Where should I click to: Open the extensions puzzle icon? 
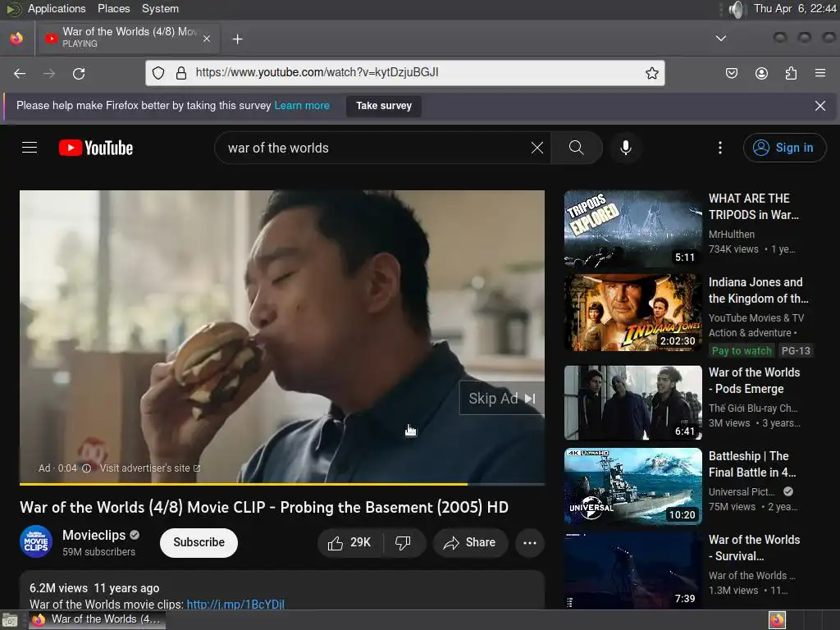(x=791, y=73)
